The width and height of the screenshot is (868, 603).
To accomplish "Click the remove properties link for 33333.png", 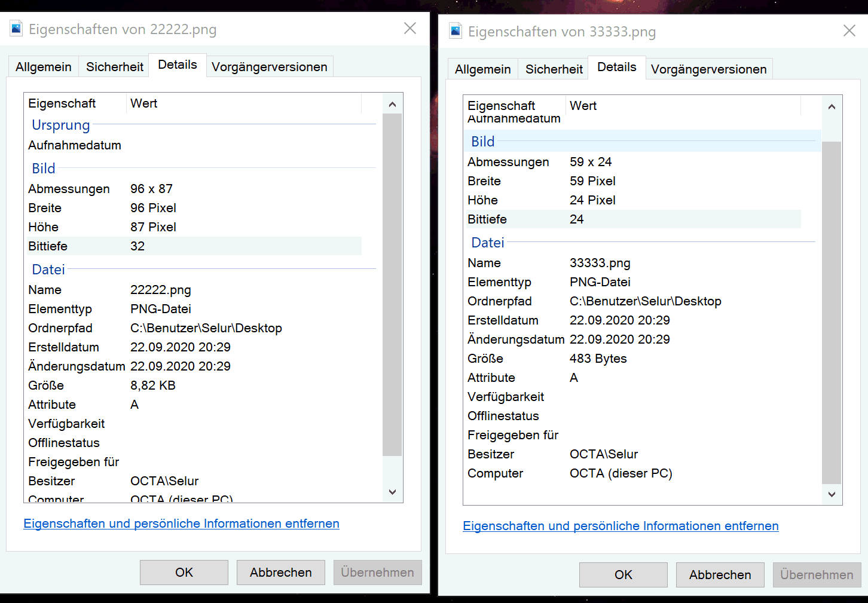I will click(x=621, y=526).
